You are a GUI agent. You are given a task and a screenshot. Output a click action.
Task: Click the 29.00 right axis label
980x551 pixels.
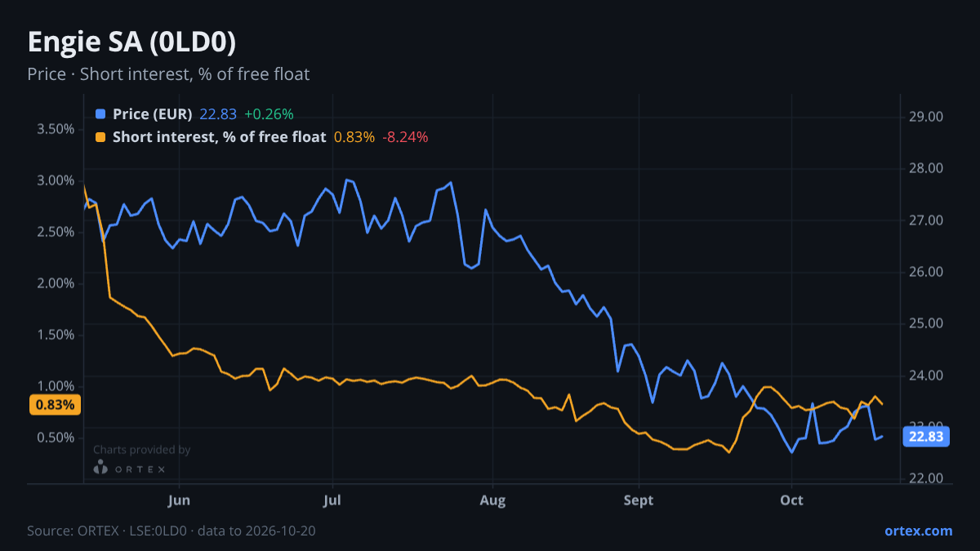click(x=926, y=117)
